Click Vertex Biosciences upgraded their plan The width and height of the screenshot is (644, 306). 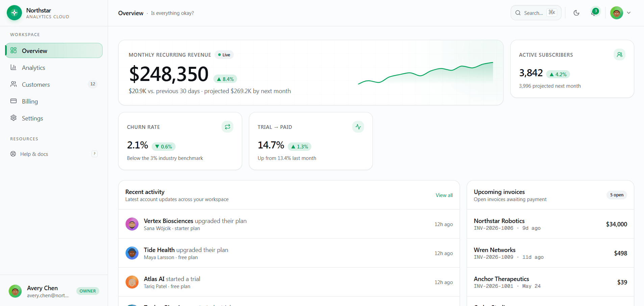coord(195,221)
